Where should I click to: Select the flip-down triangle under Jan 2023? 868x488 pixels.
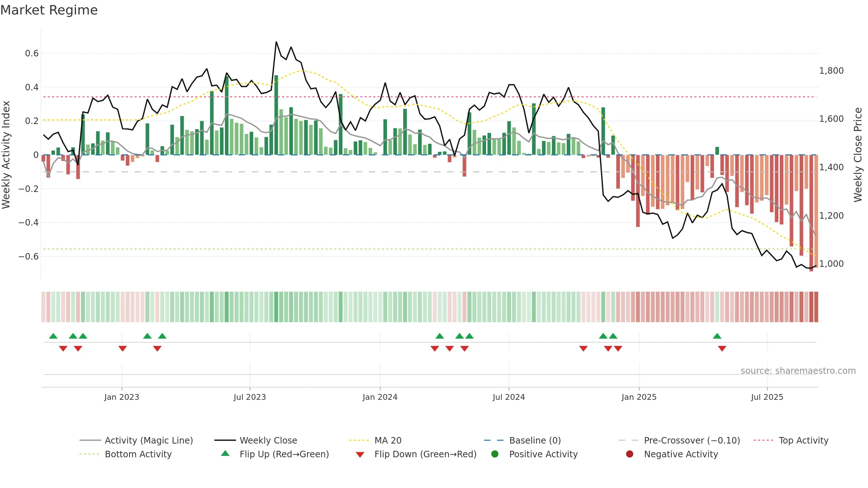(x=123, y=348)
